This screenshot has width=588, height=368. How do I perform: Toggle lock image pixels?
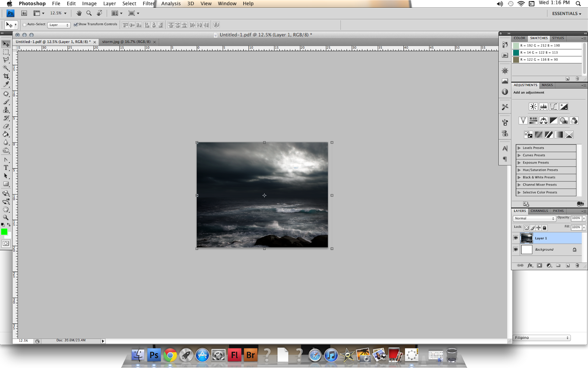[533, 228]
